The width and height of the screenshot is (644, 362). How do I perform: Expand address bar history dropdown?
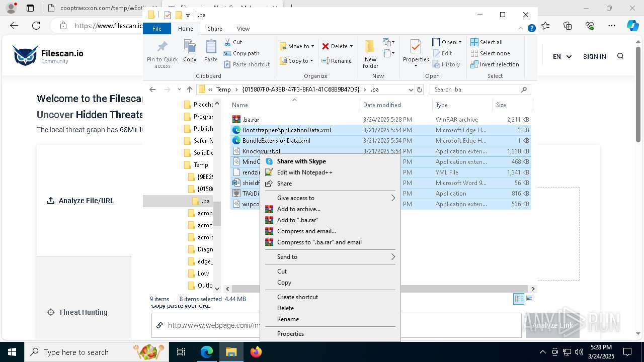pos(411,89)
